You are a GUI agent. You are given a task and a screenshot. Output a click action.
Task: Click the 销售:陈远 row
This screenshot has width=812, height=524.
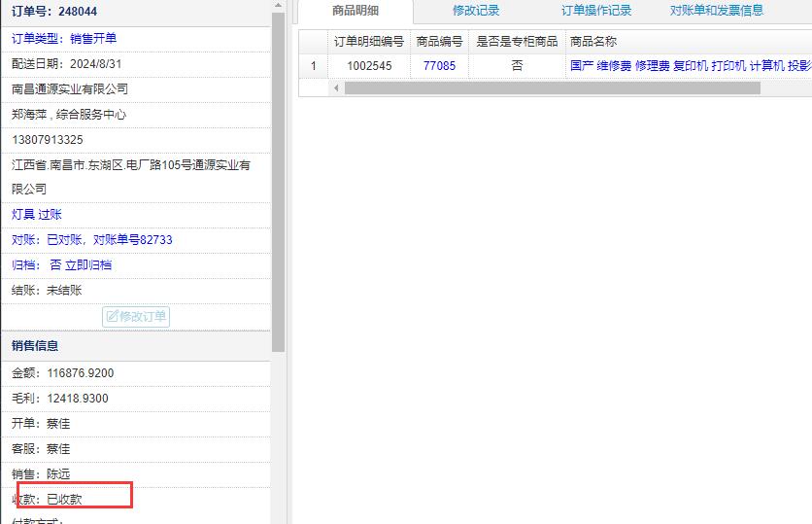(136, 474)
